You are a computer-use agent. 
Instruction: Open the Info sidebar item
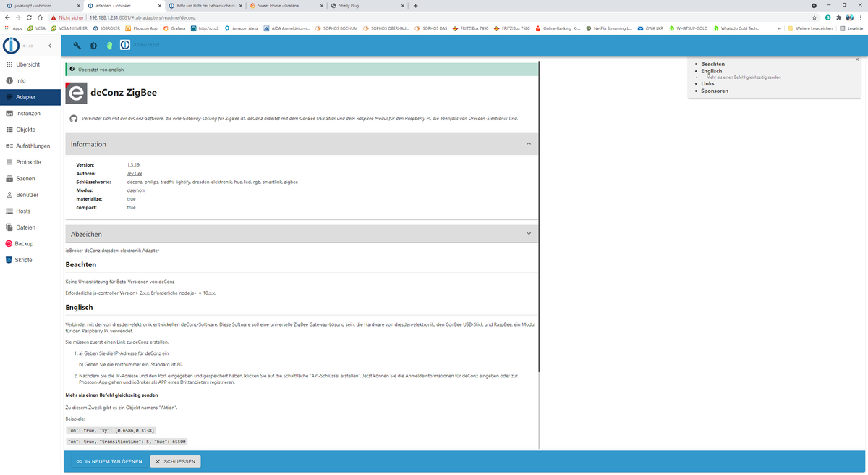click(30, 80)
